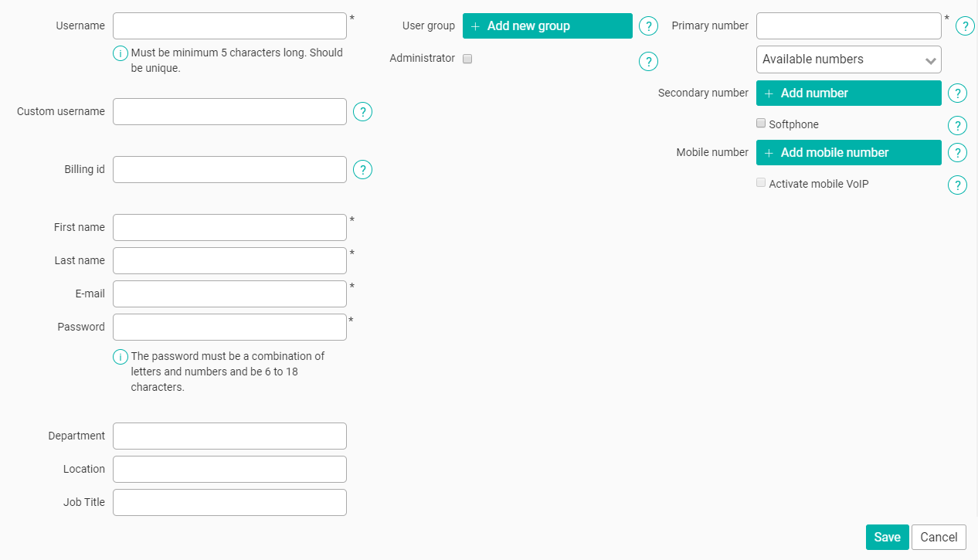Click help icon beside Mobile number
978x560 pixels.
coord(957,153)
